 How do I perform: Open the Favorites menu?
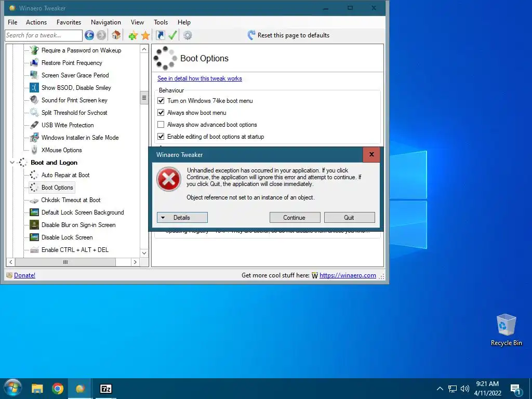tap(69, 22)
